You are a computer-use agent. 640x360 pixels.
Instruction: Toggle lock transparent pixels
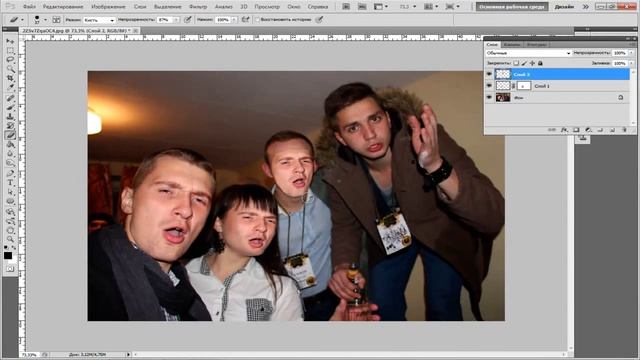coord(516,63)
